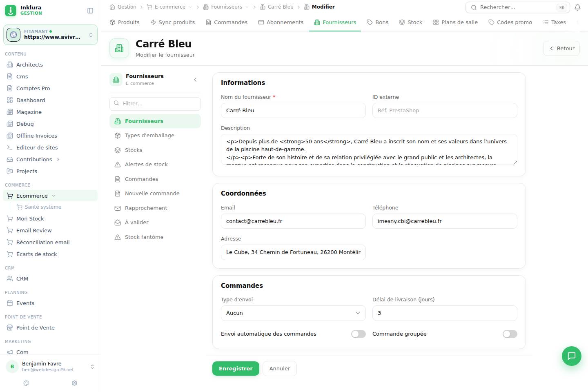Open Alertes de stock in sub-menu

[155, 165]
